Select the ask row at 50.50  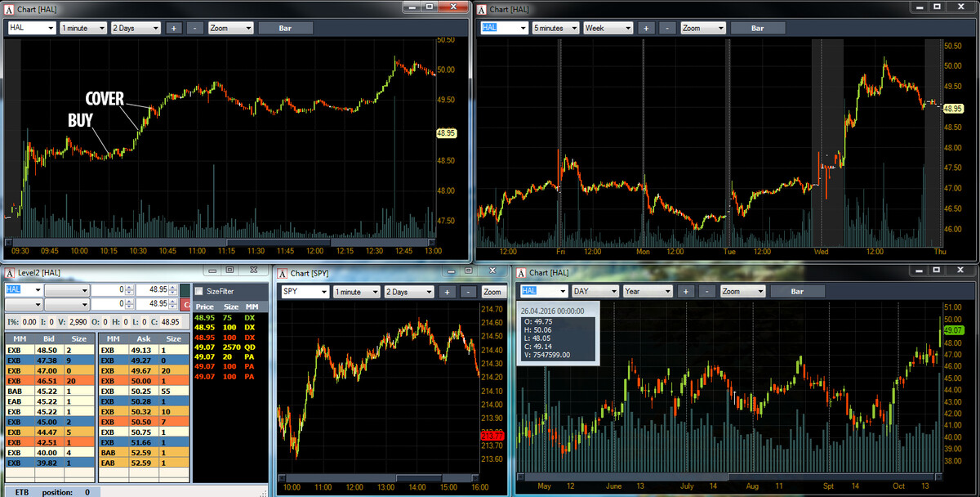[x=143, y=422]
